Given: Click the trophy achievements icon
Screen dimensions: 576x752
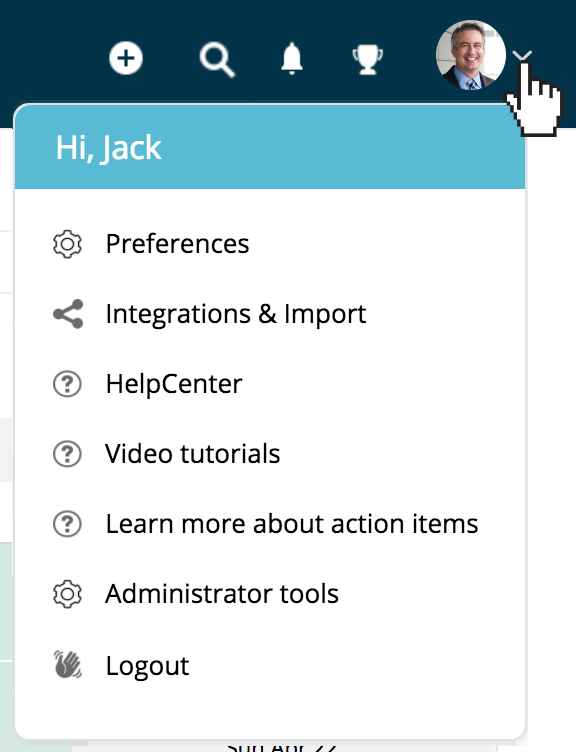Looking at the screenshot, I should pos(367,59).
